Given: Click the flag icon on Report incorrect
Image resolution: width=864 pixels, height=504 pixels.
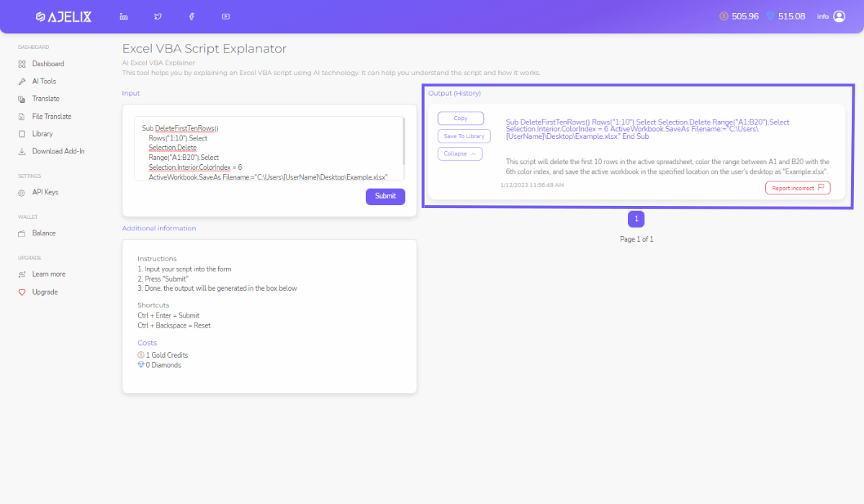Looking at the screenshot, I should point(821,188).
